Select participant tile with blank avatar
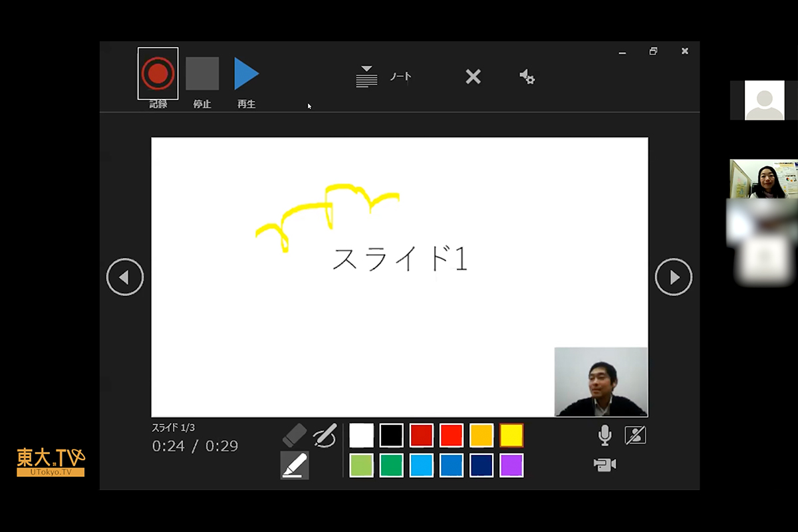The height and width of the screenshot is (532, 798). pyautogui.click(x=764, y=100)
